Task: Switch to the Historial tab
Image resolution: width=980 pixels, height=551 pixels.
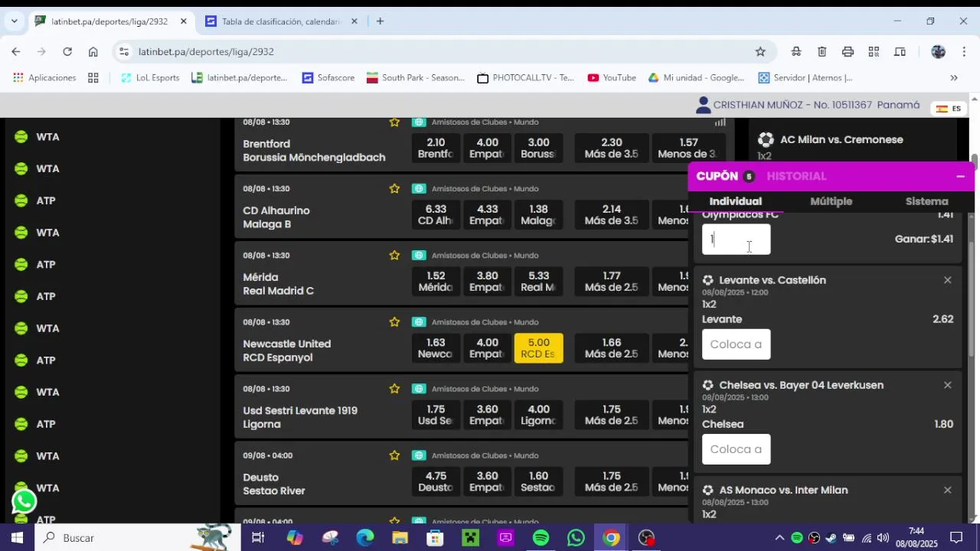Action: point(796,176)
